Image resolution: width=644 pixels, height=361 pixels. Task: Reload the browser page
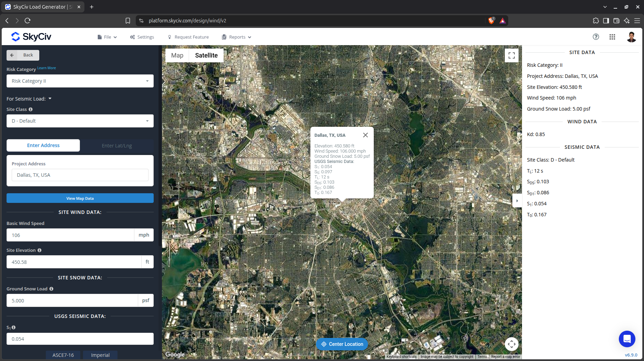[28, 21]
